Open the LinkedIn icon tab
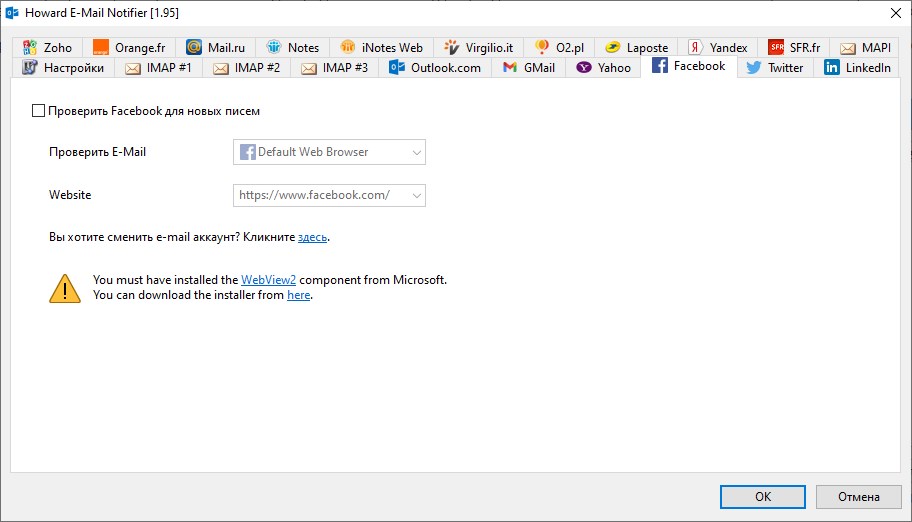Image resolution: width=912 pixels, height=522 pixels. [x=832, y=68]
